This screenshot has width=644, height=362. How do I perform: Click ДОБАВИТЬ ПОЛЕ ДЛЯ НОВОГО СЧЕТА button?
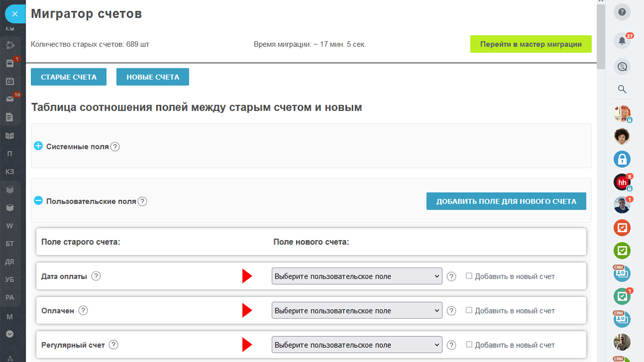[x=506, y=201]
